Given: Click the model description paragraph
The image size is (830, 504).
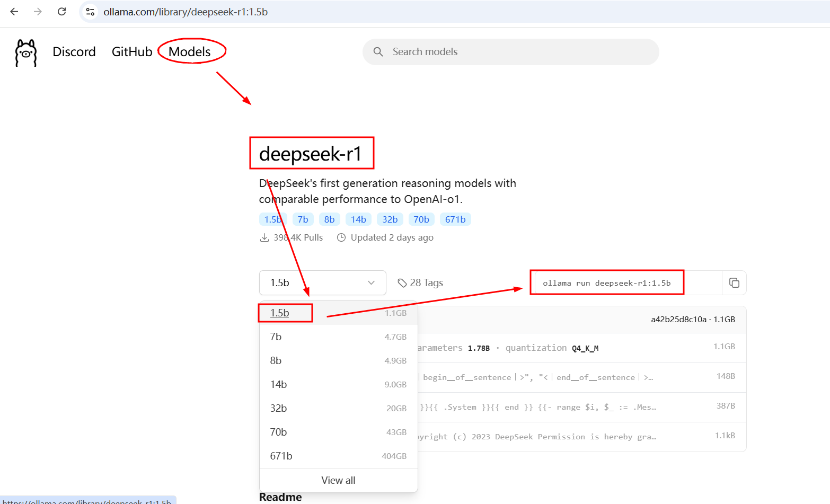Looking at the screenshot, I should (387, 191).
